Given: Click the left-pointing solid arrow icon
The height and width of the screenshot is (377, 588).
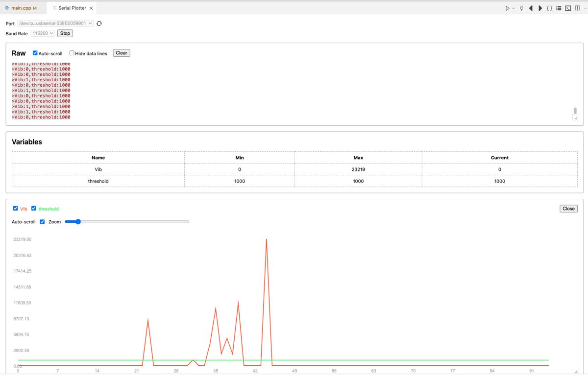Looking at the screenshot, I should [x=531, y=8].
